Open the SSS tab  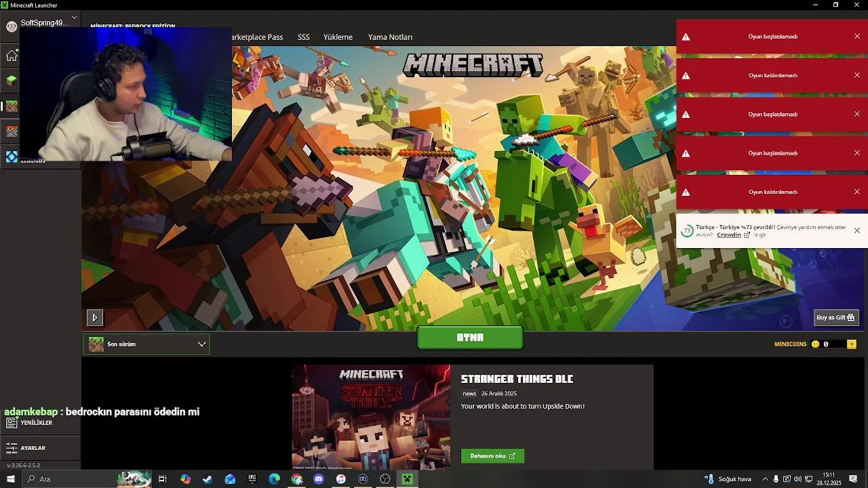pos(304,37)
